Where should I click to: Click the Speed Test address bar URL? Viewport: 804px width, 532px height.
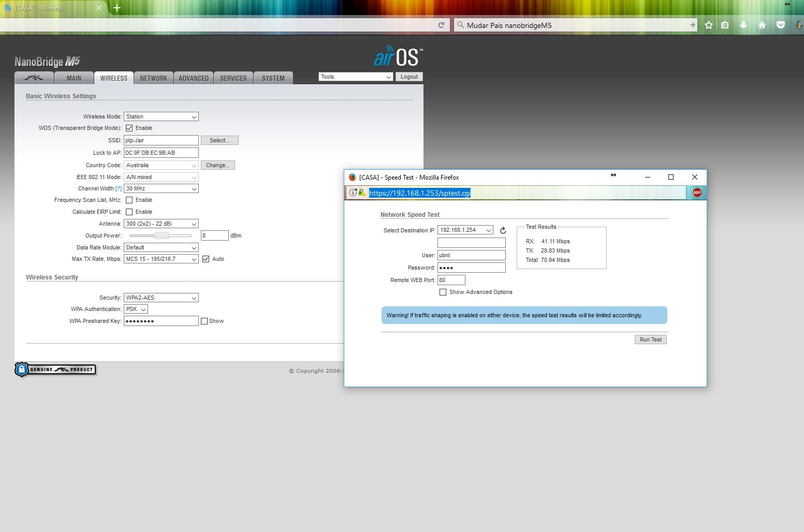click(x=420, y=193)
